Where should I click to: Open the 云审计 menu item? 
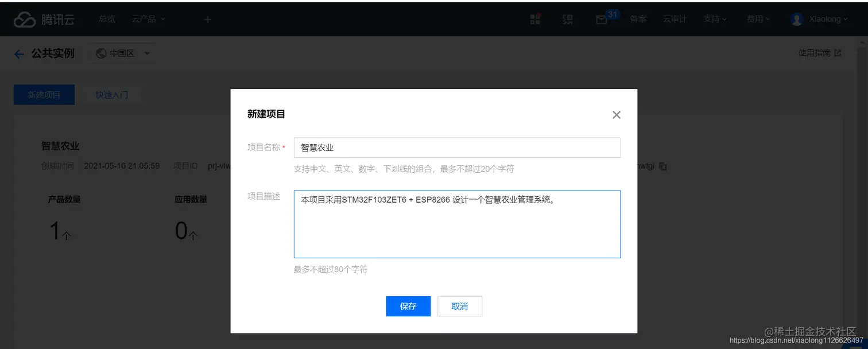(675, 19)
